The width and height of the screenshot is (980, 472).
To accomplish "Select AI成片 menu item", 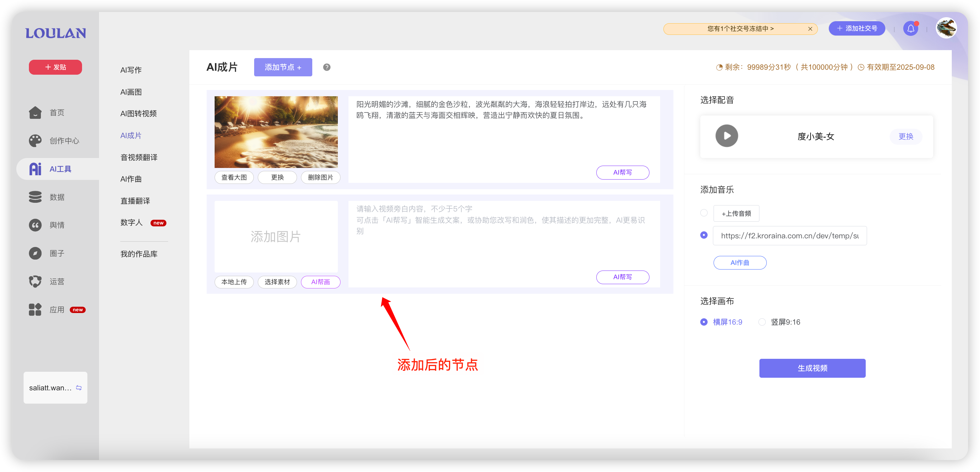I will click(x=131, y=136).
